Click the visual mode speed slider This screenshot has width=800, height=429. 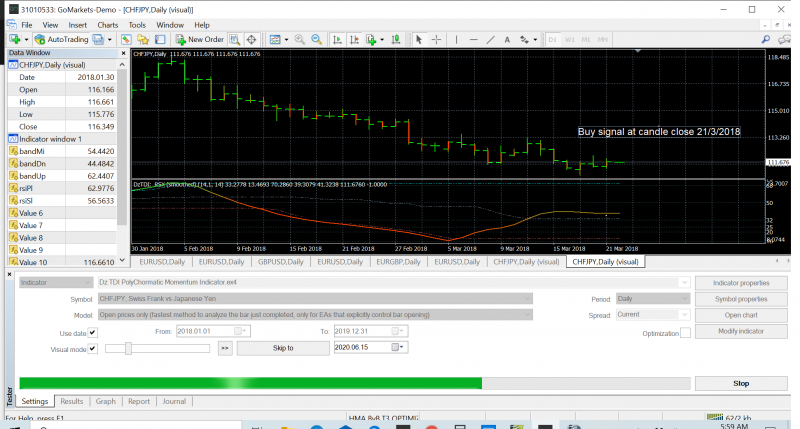[x=129, y=348]
